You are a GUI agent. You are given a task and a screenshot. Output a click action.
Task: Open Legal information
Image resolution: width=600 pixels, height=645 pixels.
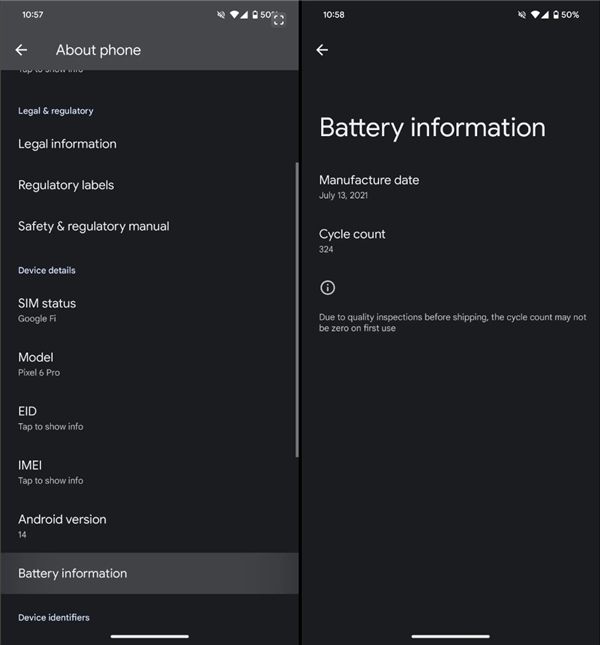point(149,144)
